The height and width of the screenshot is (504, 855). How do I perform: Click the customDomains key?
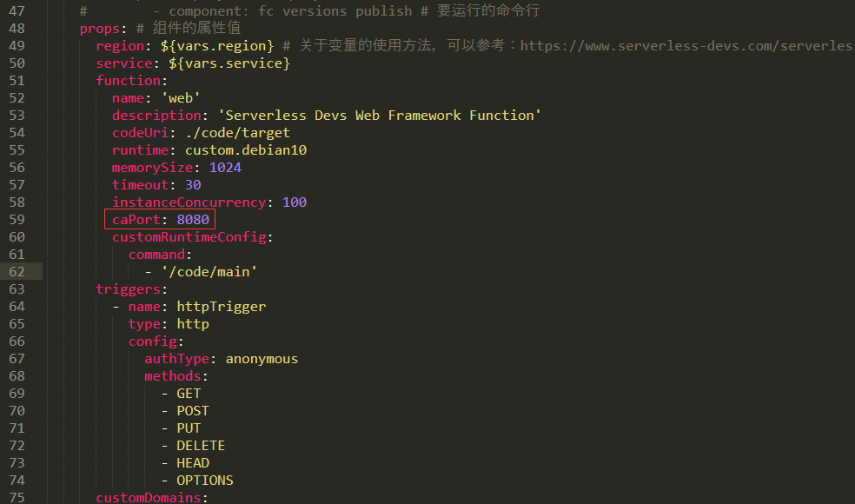point(149,497)
